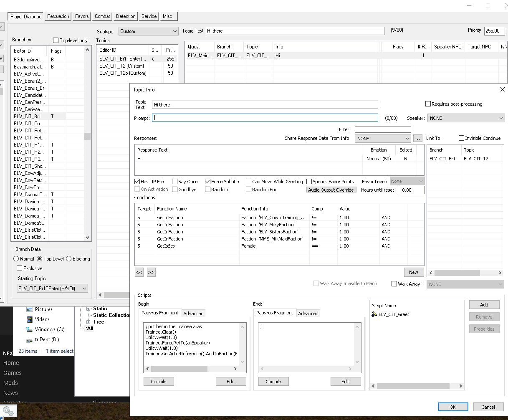Click the gear icon at the bottom-left corner
The width and height of the screenshot is (508, 420).
coord(9,411)
